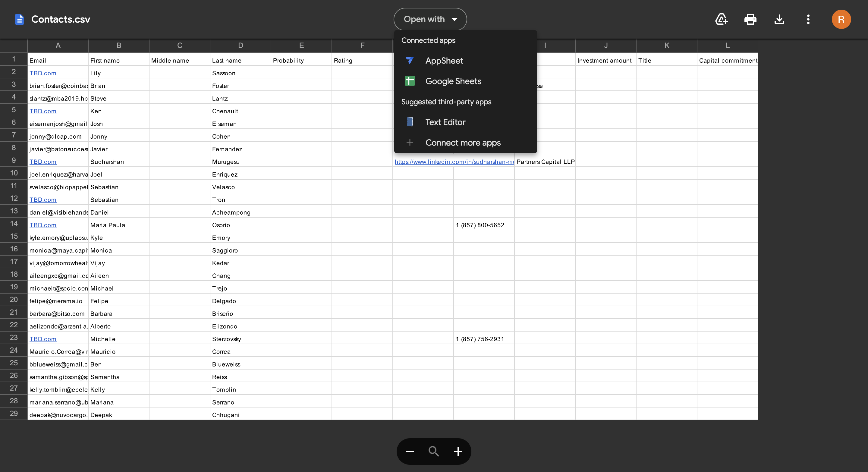
Task: Click the print icon in toolbar
Action: pyautogui.click(x=750, y=19)
